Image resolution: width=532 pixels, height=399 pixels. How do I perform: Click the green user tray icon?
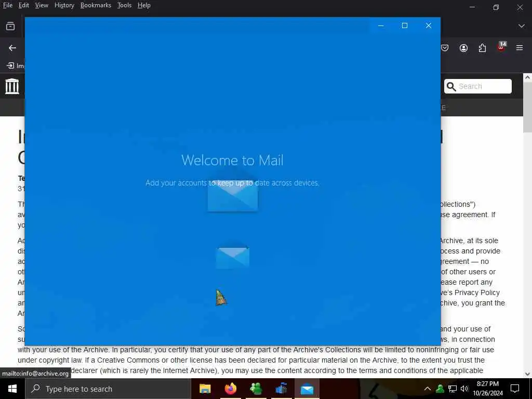440,389
